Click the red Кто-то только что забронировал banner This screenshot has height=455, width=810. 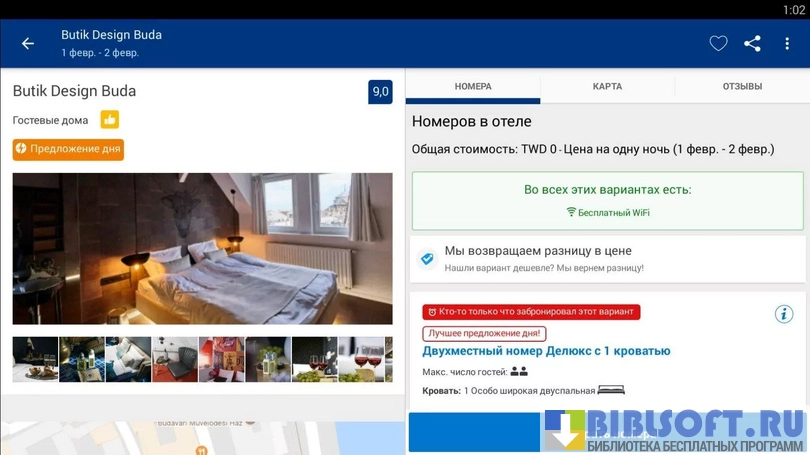(x=531, y=312)
